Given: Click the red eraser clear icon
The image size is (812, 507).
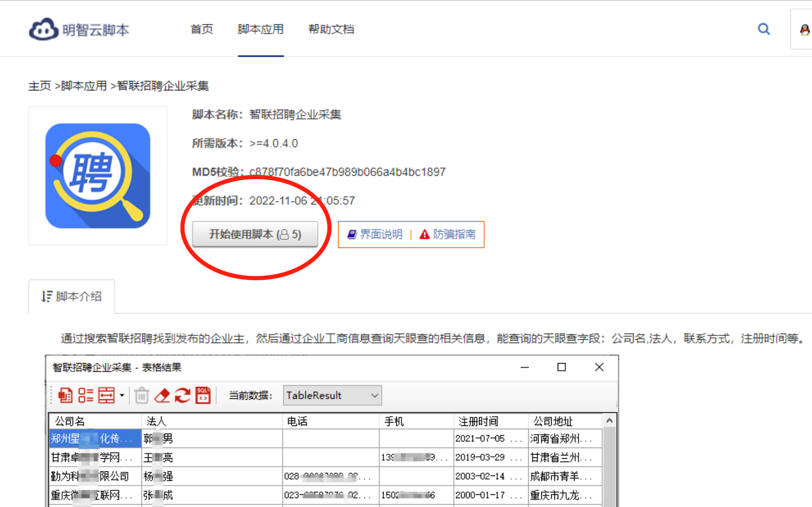Looking at the screenshot, I should tap(162, 395).
